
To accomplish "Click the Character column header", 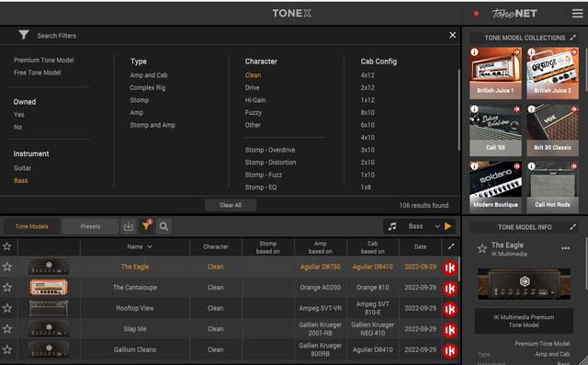I will 216,246.
